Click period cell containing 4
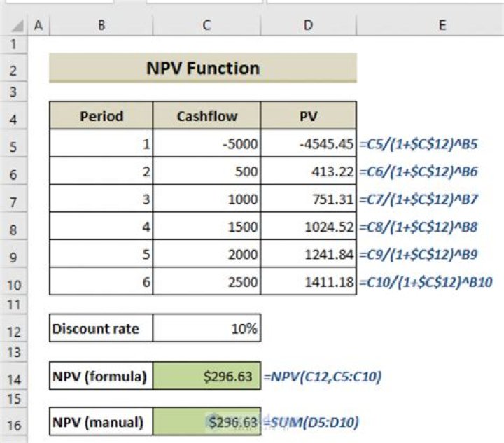This screenshot has height=443, width=504. (101, 226)
